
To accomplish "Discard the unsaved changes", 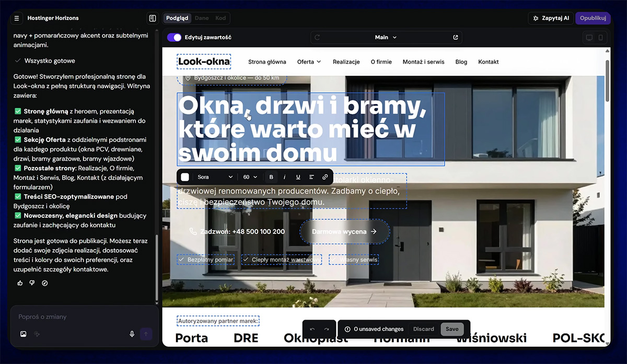I will [x=424, y=329].
